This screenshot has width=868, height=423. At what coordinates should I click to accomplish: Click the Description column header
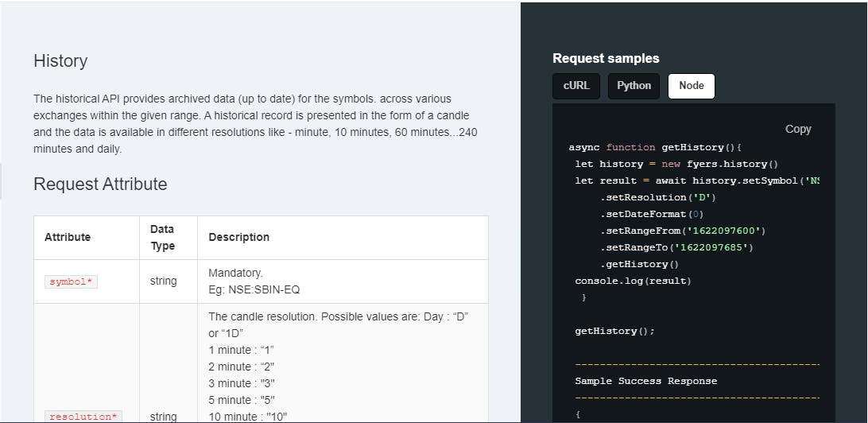coord(238,237)
